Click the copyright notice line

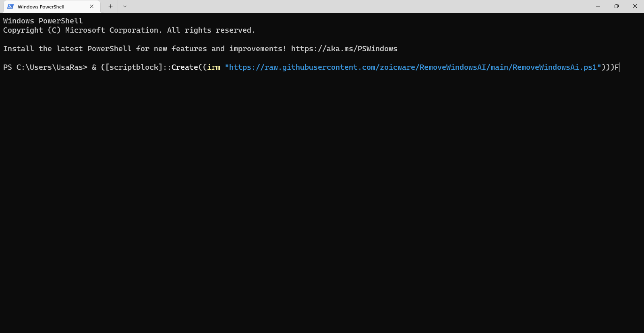tap(129, 30)
